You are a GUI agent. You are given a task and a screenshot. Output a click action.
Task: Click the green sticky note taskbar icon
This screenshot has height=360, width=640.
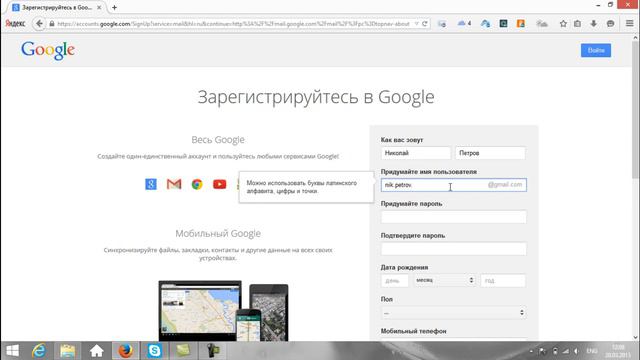point(183,351)
